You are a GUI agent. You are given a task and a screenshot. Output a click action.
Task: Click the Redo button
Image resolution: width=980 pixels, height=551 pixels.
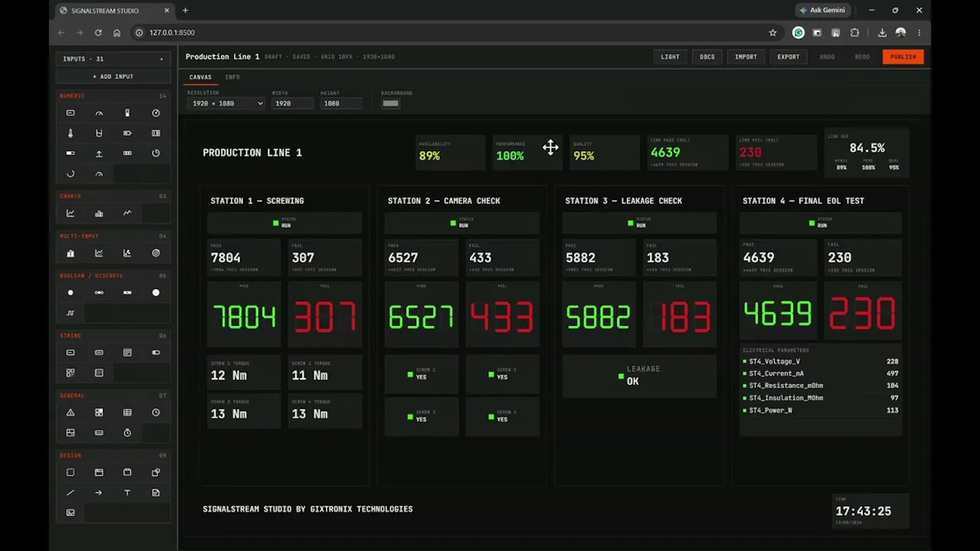862,57
